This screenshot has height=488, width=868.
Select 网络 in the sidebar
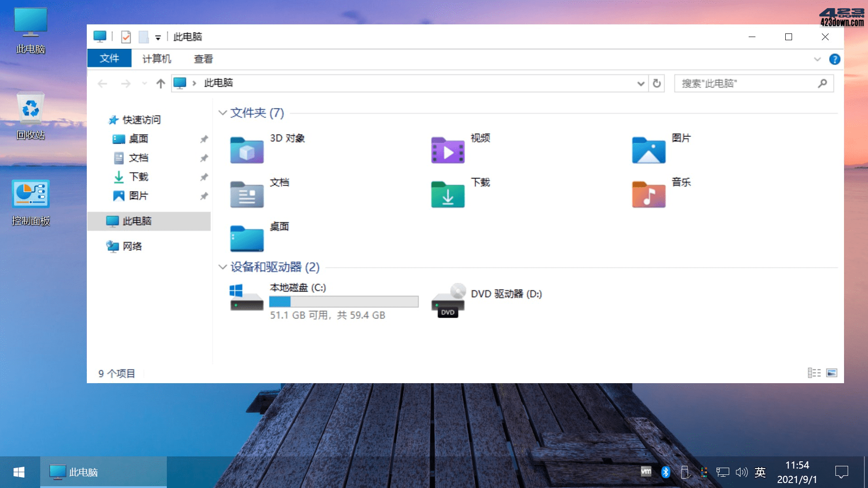(x=133, y=246)
